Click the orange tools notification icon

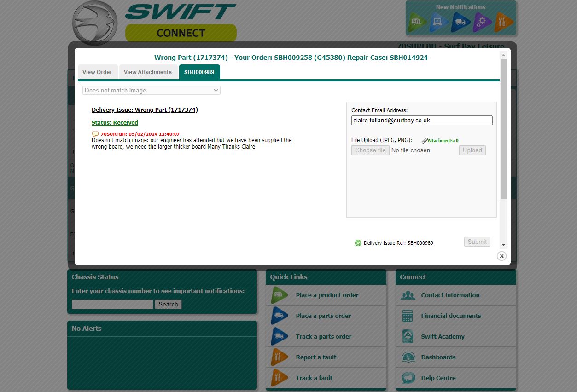(x=503, y=22)
